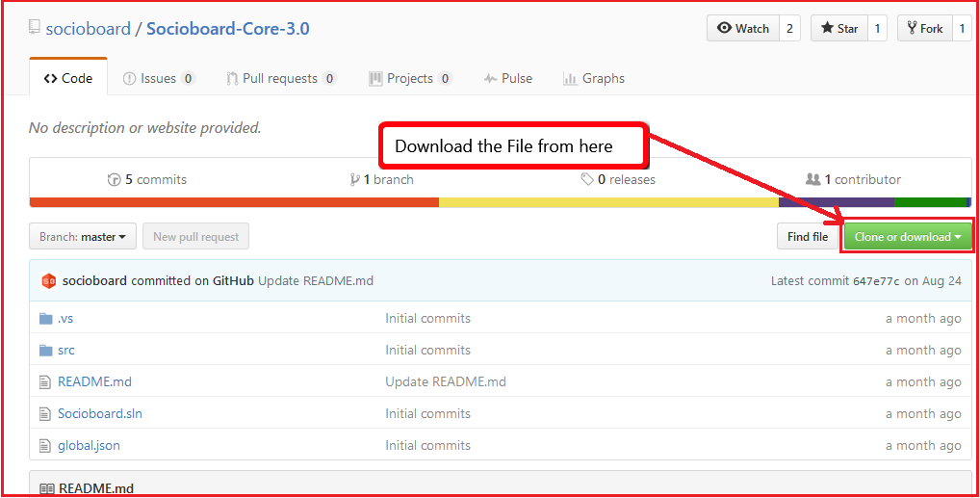Viewport: 980px width, 498px height.
Task: Click the README.md file icon in list
Action: 45,382
